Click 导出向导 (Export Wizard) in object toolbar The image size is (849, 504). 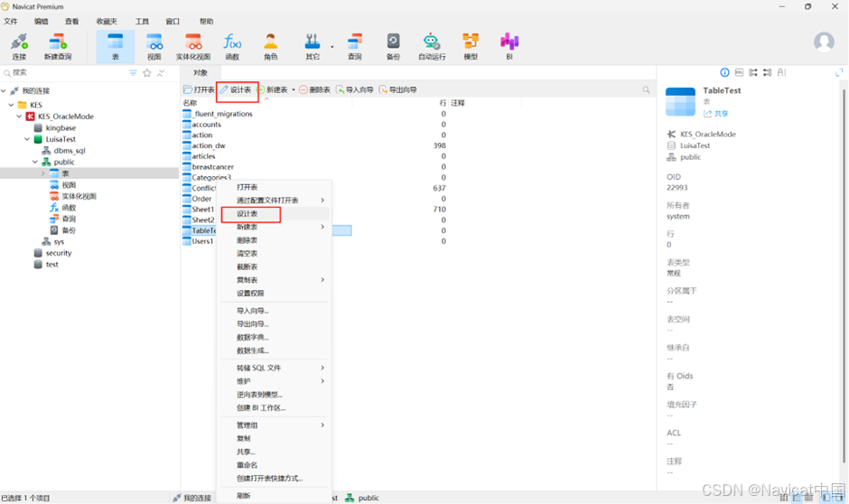click(398, 89)
